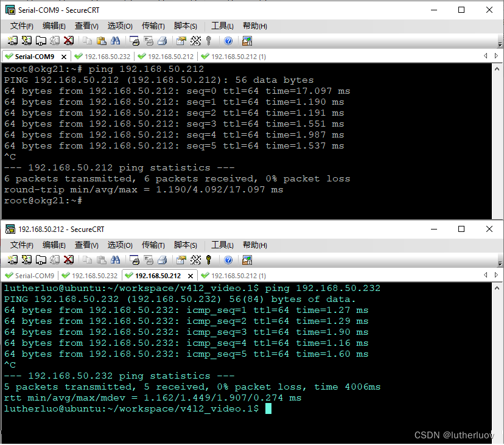Open Global Options tools icon in Serial-COM9 window
504x445 pixels.
(195, 41)
